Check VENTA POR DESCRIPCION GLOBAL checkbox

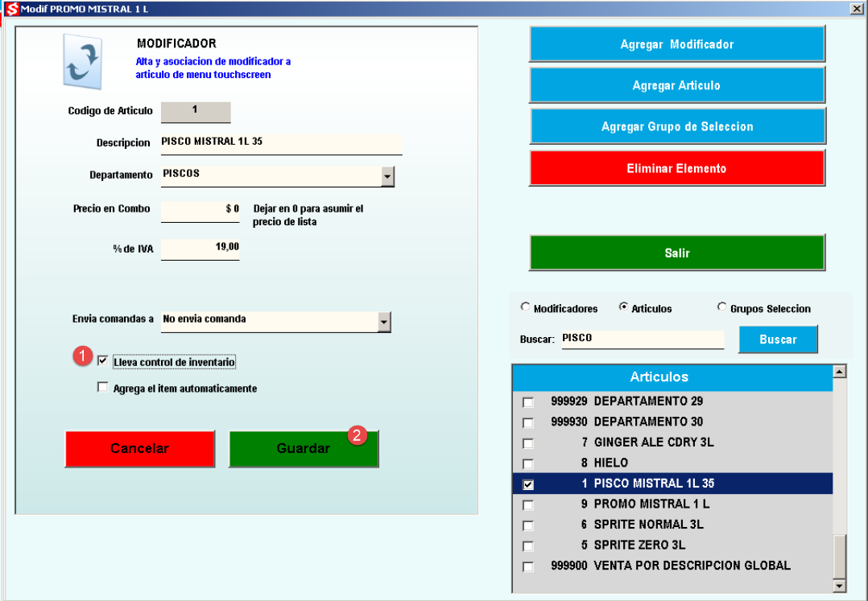[528, 566]
